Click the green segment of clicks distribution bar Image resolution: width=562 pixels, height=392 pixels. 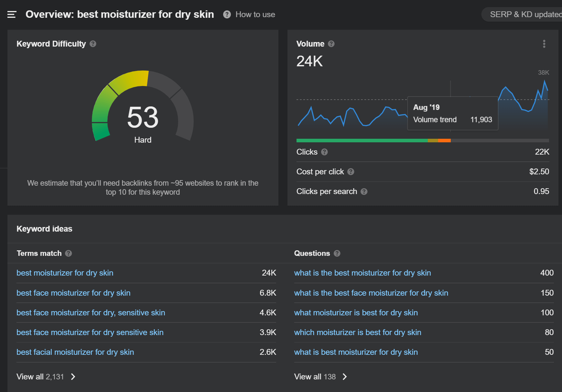(x=362, y=141)
